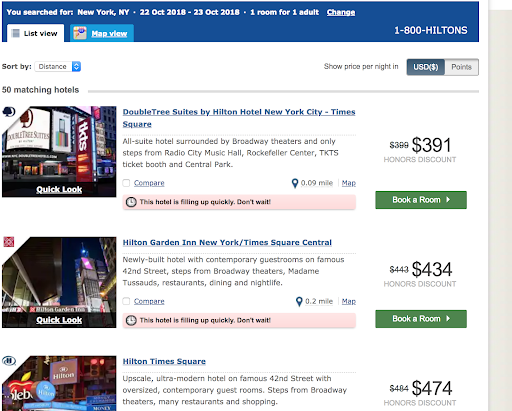The height and width of the screenshot is (411, 512).
Task: Click the Map view map icon
Action: point(80,33)
